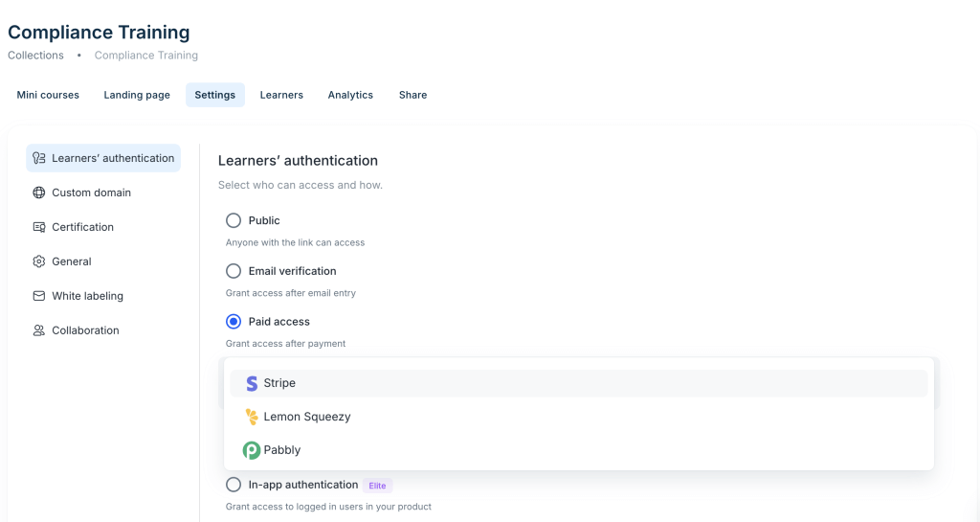Select the Public radio button
Image resolution: width=980 pixels, height=522 pixels.
click(x=234, y=220)
